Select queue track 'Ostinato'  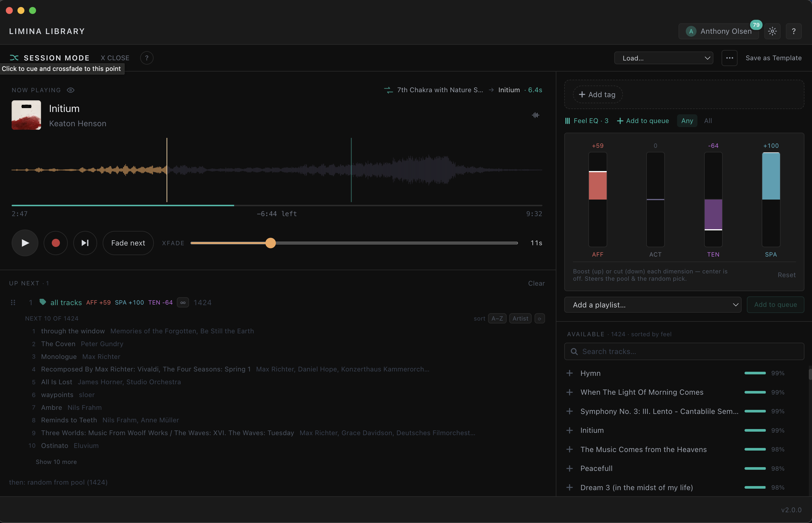[55, 446]
